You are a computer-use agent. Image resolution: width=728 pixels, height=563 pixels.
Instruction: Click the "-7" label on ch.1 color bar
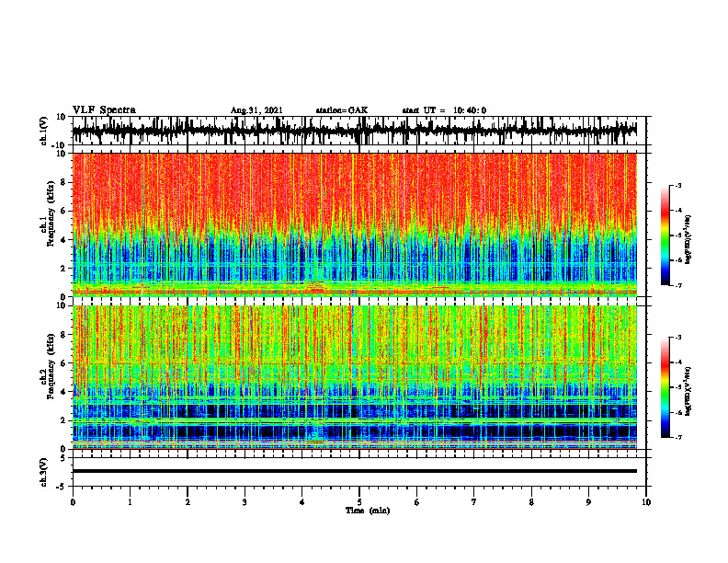pos(677,285)
